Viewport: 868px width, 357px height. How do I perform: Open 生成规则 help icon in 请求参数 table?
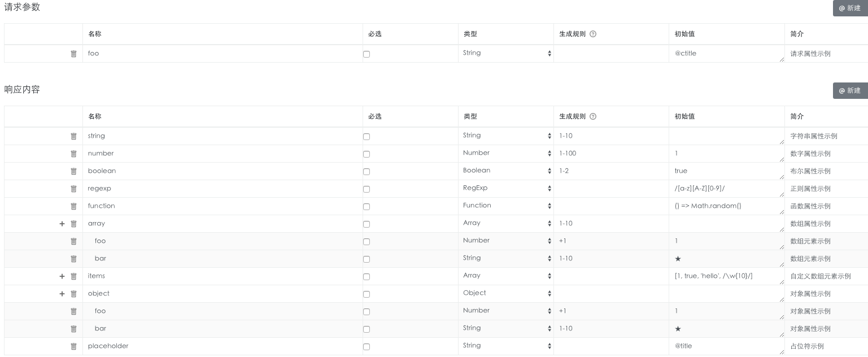tap(593, 34)
